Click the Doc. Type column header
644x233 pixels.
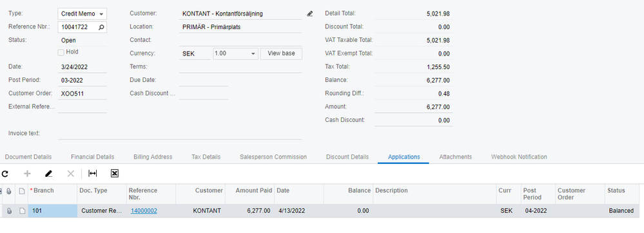(102, 194)
